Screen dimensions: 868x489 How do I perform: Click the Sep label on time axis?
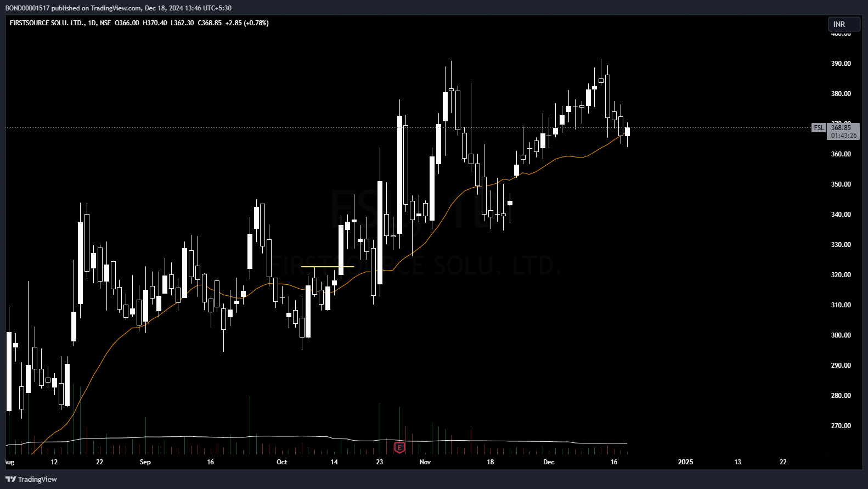pos(145,462)
